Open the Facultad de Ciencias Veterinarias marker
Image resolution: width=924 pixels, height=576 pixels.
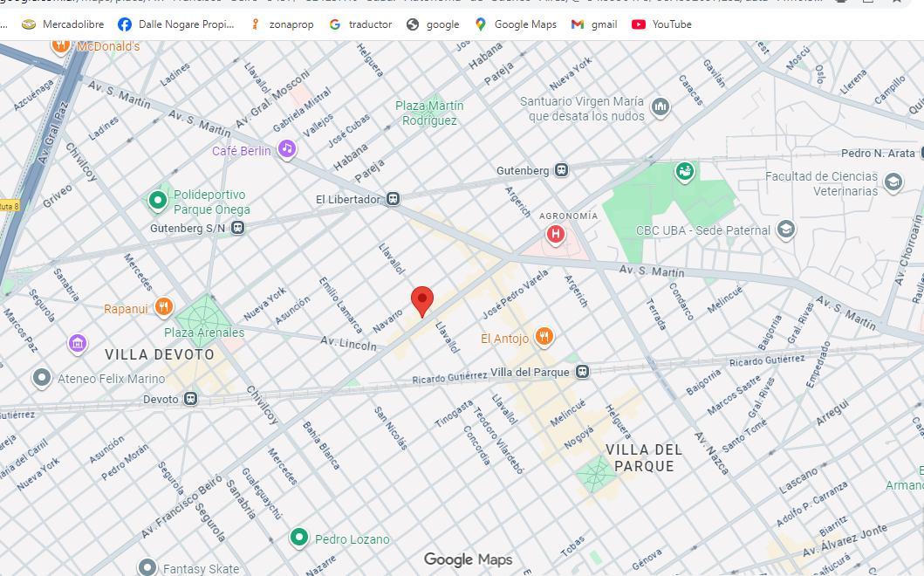(x=893, y=182)
